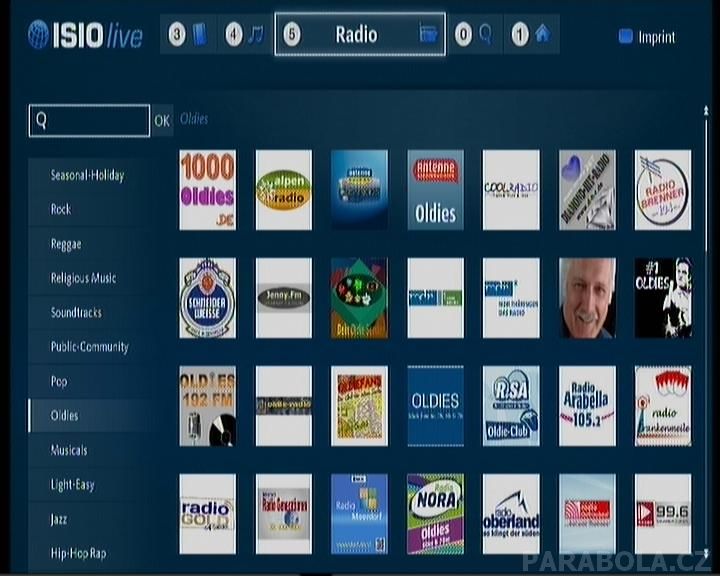This screenshot has height=576, width=720.
Task: Open the number 3 video tab
Action: (x=188, y=34)
